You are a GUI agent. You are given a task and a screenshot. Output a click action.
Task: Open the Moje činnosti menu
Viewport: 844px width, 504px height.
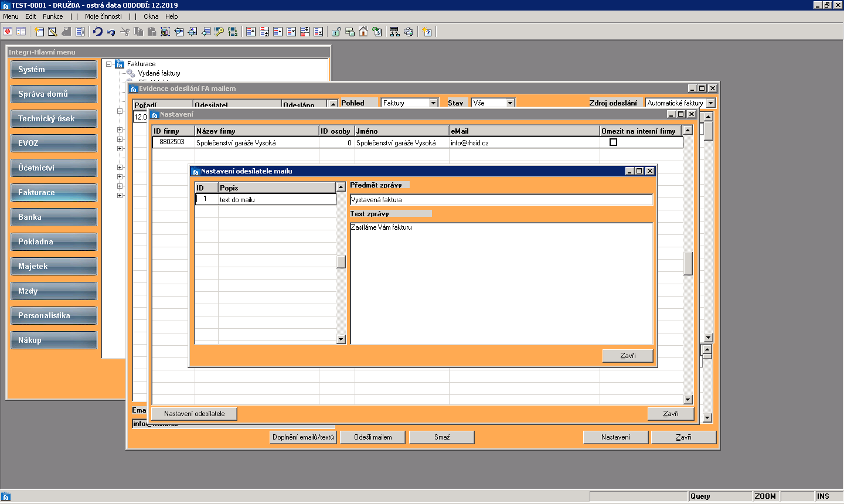pyautogui.click(x=103, y=16)
